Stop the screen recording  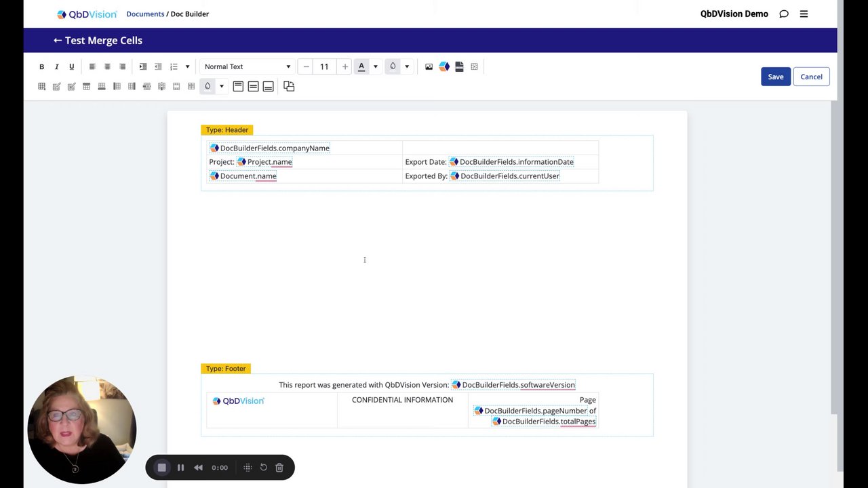[x=161, y=467]
